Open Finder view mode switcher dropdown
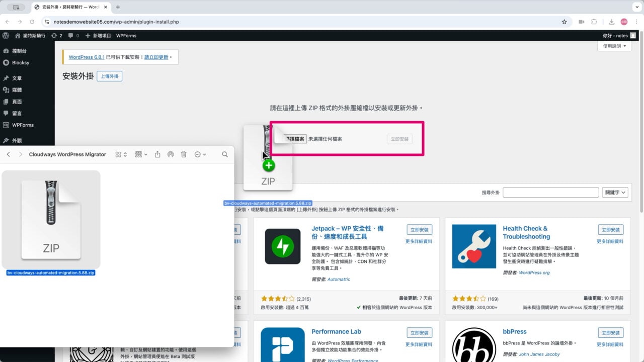The image size is (644, 362). click(x=121, y=154)
